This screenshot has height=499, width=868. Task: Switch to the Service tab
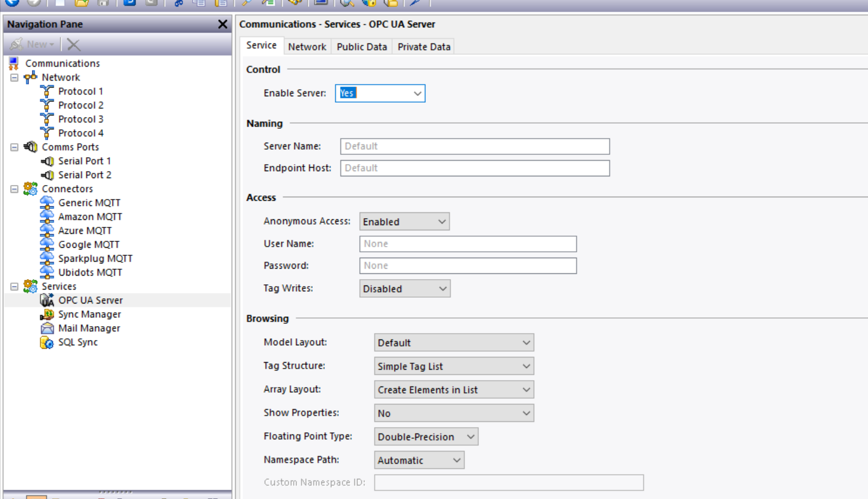[261, 45]
